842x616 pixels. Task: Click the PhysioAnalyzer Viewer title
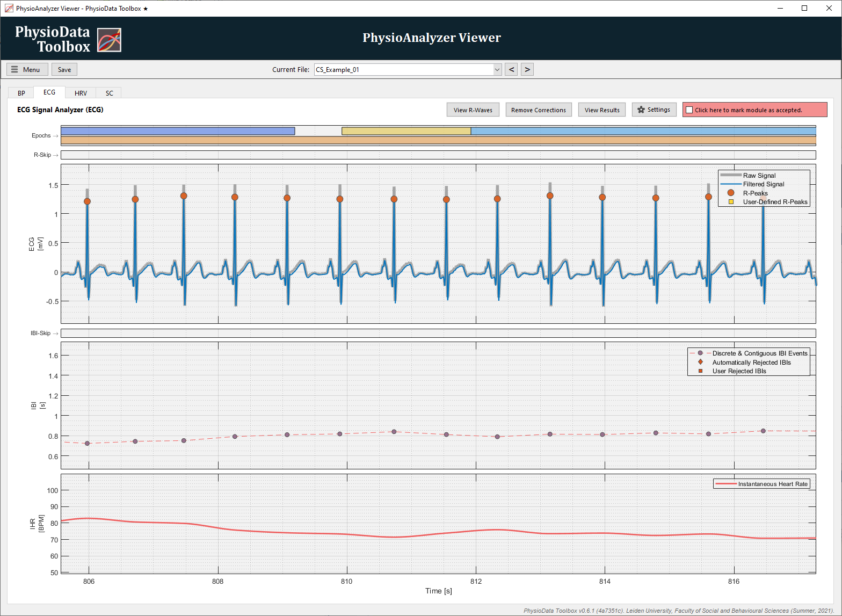pos(432,38)
